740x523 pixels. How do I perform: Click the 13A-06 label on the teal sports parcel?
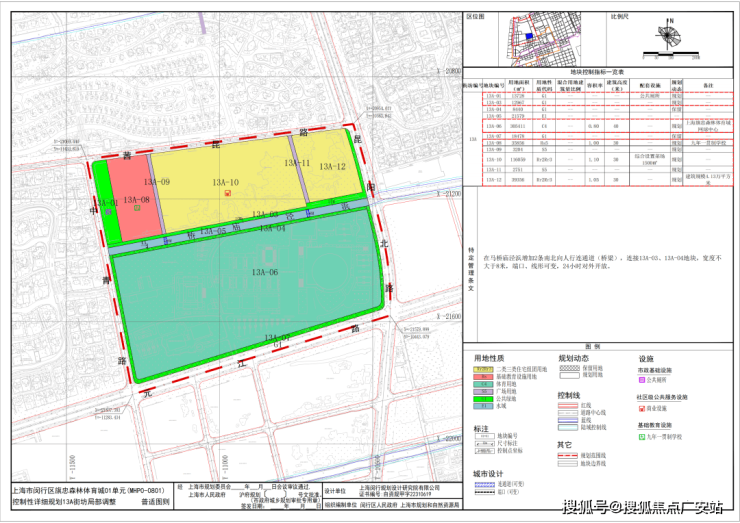(x=265, y=272)
